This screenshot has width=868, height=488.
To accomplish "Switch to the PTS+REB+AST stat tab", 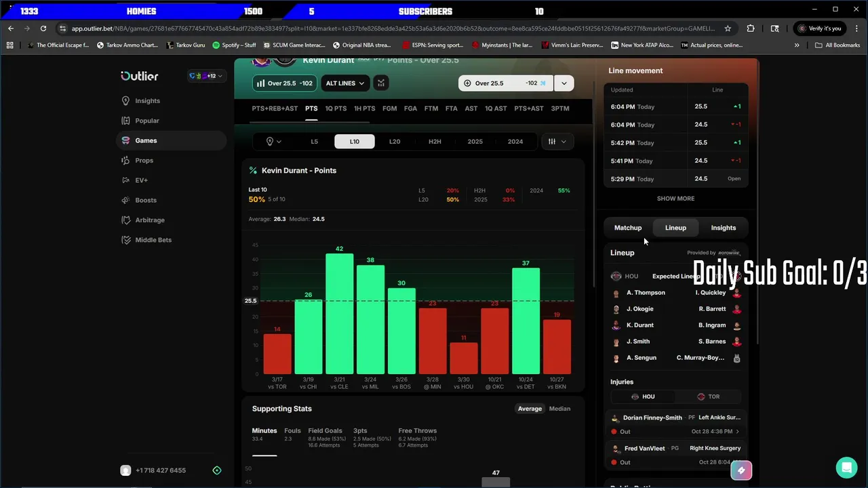I will pos(275,108).
